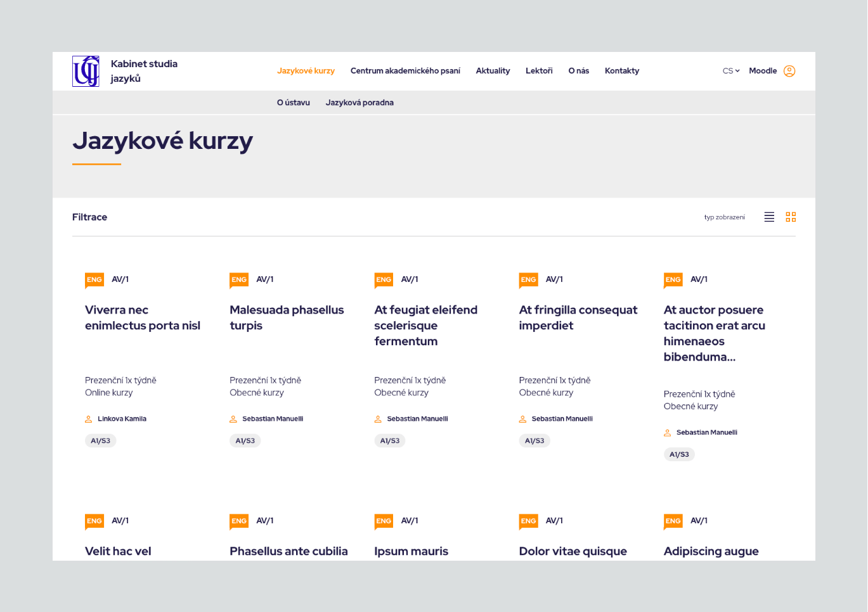Click A1/S3 tag on Malesuada phasellus card
The height and width of the screenshot is (612, 868).
(x=245, y=441)
